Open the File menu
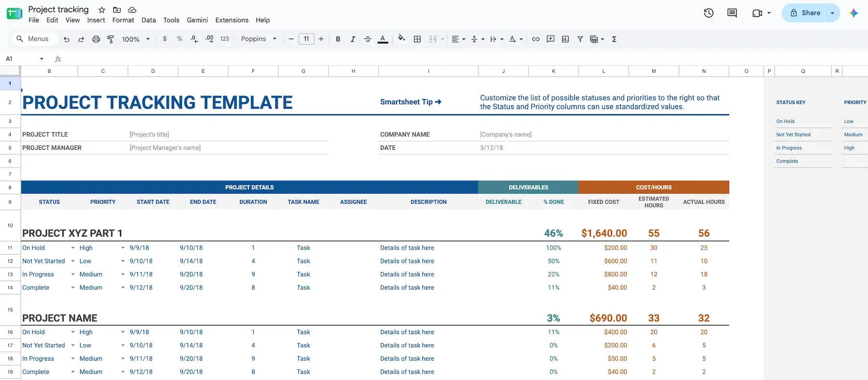 (34, 20)
